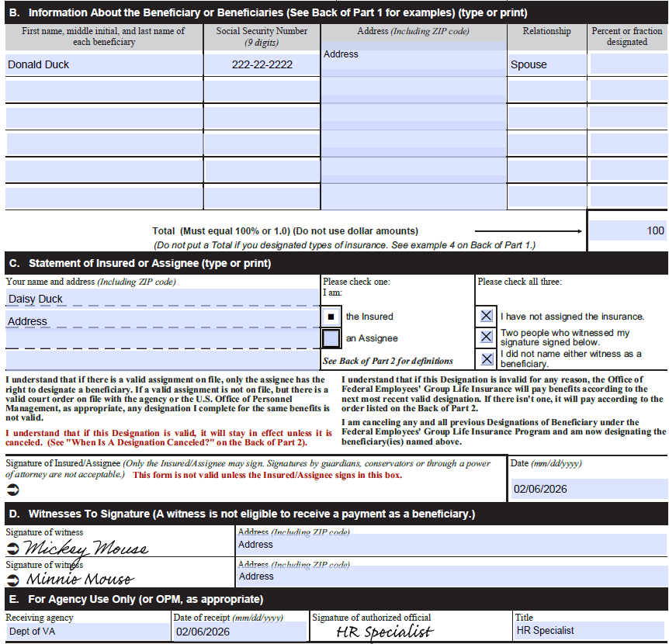Toggle 'I have not assigned the insurance' checkbox
The width and height of the screenshot is (669, 644).
click(486, 316)
